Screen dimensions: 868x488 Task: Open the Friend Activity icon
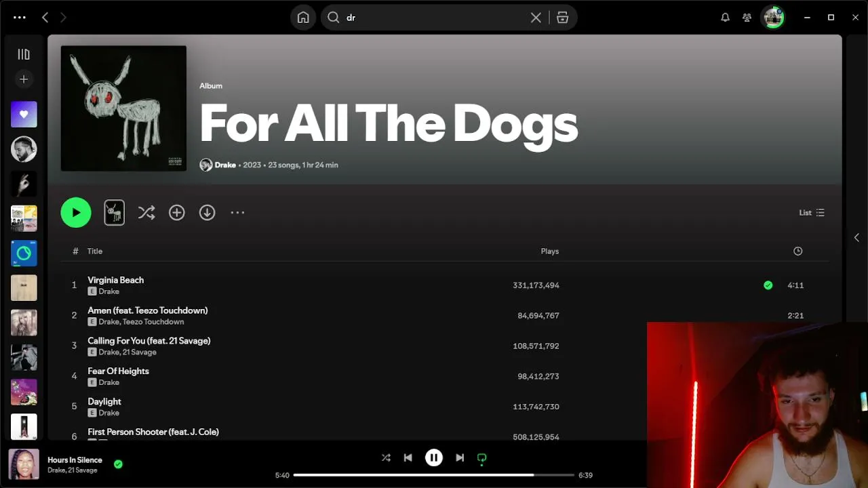pos(747,18)
